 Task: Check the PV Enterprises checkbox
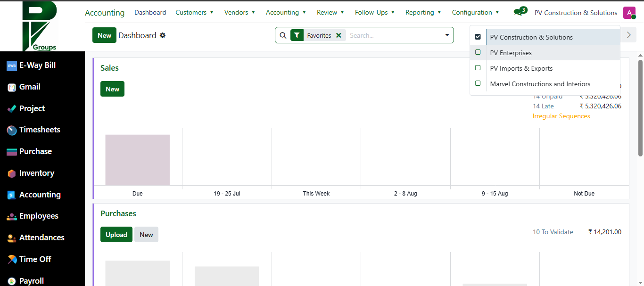(x=478, y=52)
